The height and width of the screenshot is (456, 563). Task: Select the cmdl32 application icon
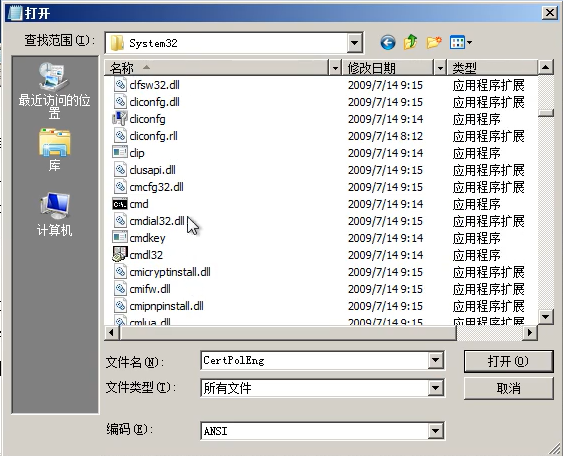point(120,254)
